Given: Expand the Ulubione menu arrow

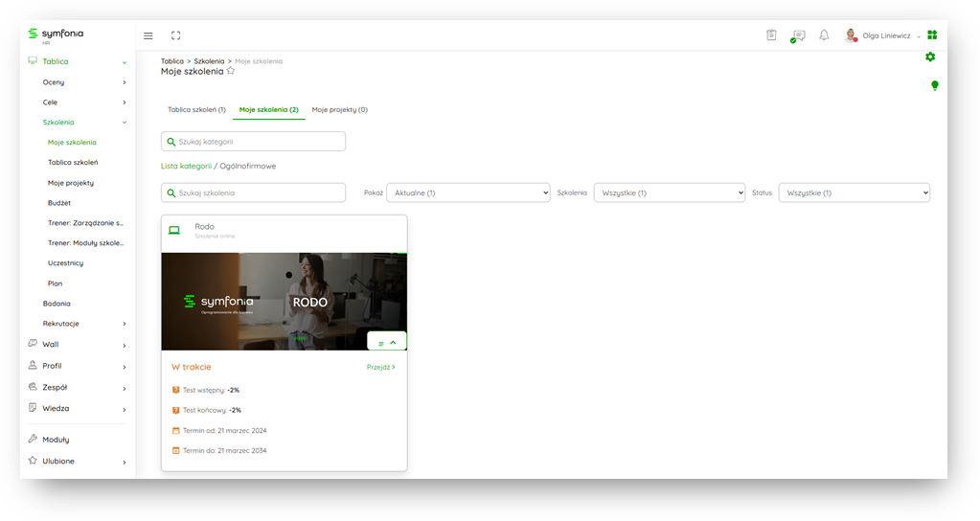Looking at the screenshot, I should tap(125, 463).
